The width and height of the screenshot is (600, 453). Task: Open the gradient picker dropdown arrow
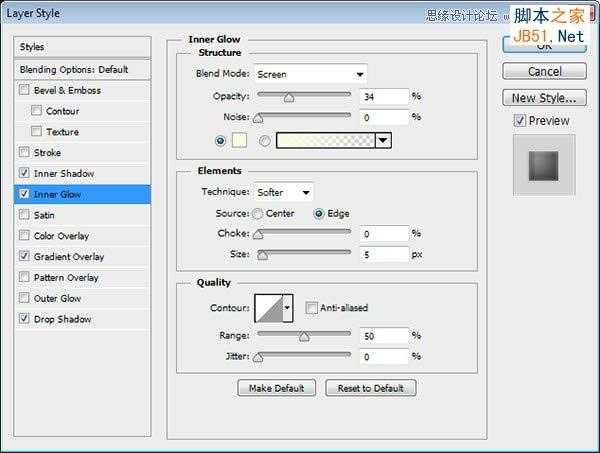tap(383, 140)
